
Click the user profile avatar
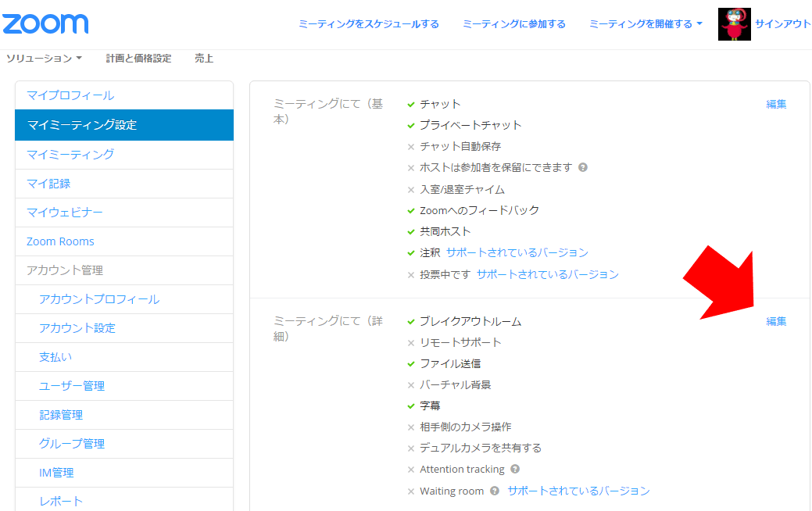click(734, 24)
